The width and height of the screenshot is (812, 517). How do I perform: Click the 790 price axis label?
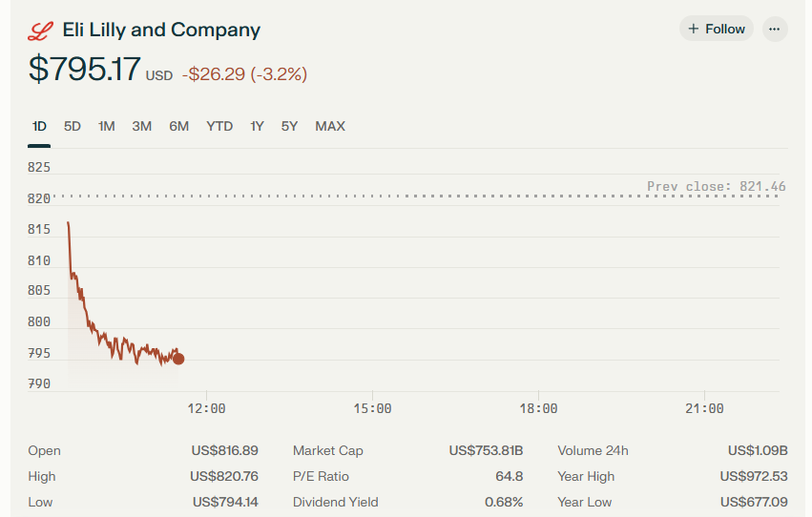[39, 384]
